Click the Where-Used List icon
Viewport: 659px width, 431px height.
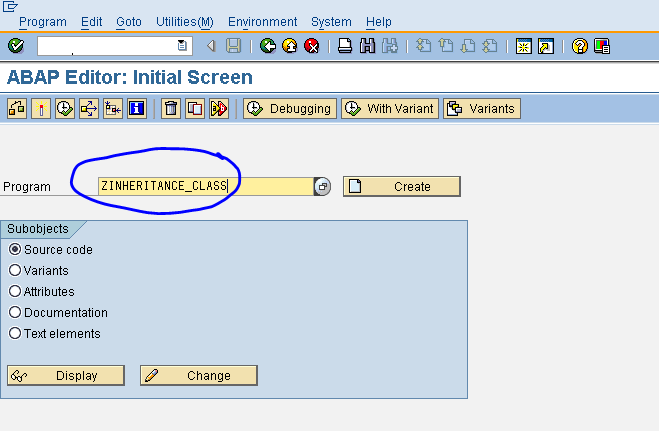(89, 109)
